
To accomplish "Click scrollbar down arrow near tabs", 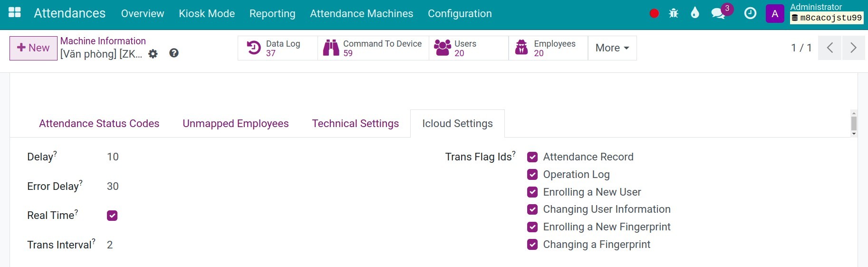I will pos(854,134).
